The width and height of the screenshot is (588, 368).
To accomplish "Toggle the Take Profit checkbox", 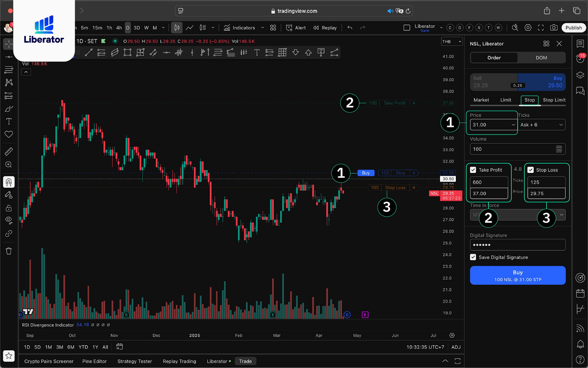I will [x=473, y=170].
